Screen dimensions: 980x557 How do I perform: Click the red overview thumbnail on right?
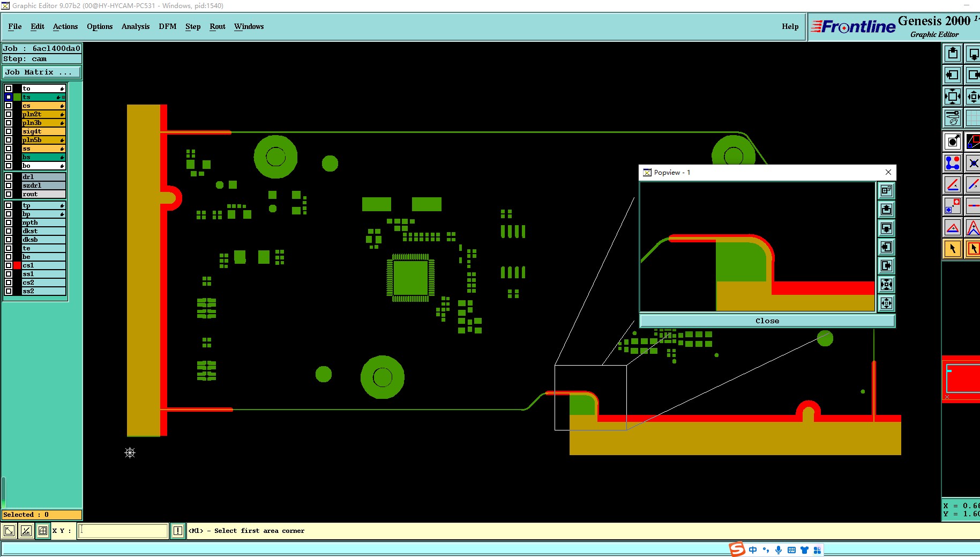(x=961, y=378)
